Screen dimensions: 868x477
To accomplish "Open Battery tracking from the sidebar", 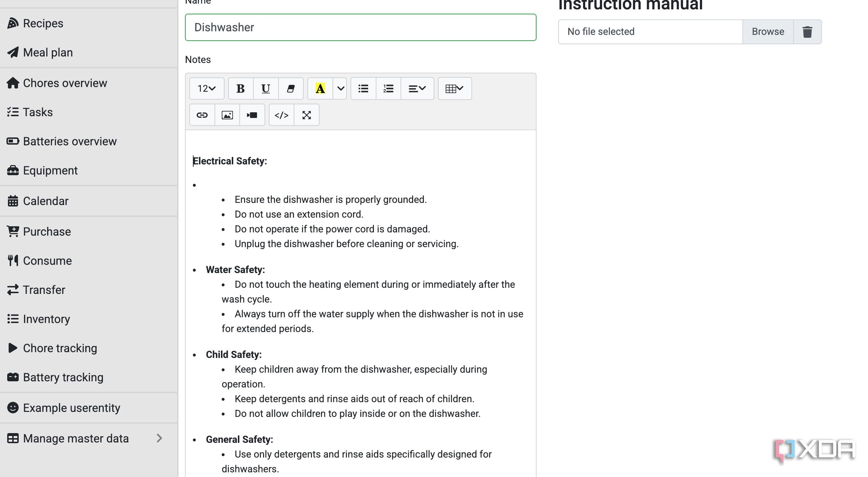I will pos(89,377).
